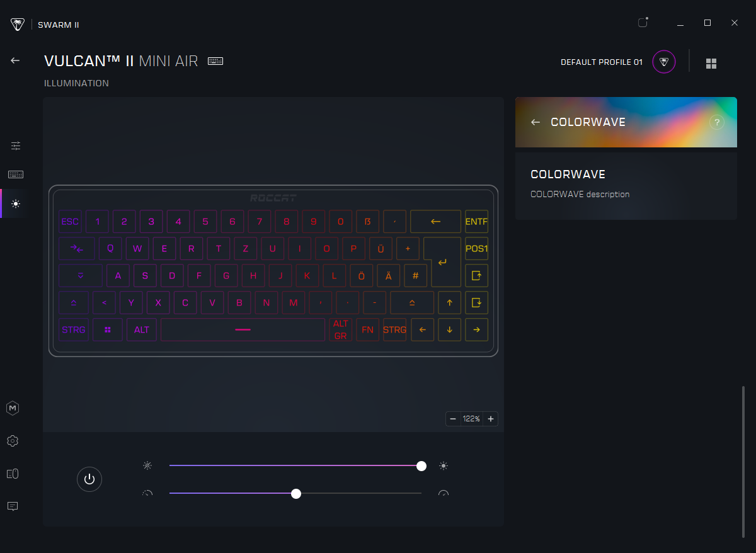Click the large Enter key
Image resolution: width=756 pixels, height=553 pixels.
point(443,262)
